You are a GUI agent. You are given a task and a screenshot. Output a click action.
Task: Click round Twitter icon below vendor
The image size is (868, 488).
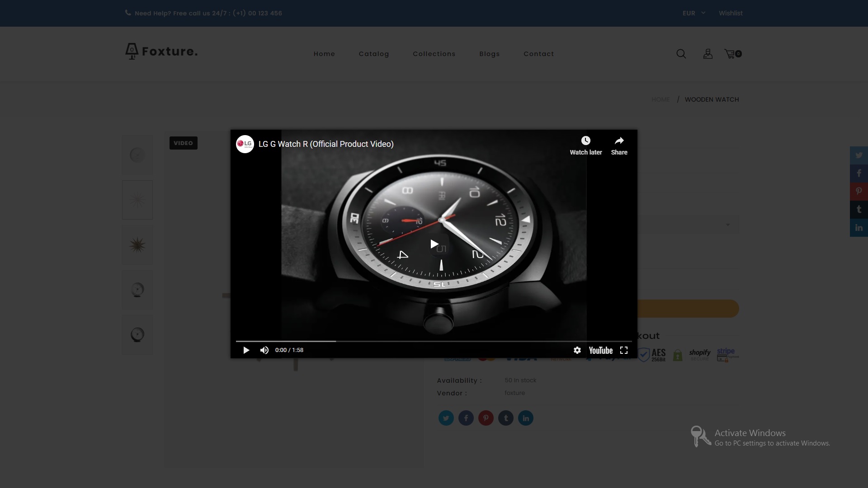446,418
